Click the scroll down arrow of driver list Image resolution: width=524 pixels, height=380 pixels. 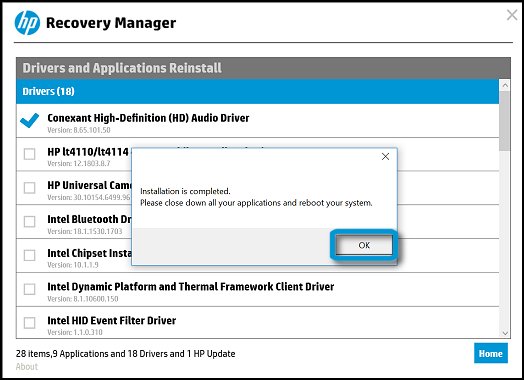[x=505, y=333]
